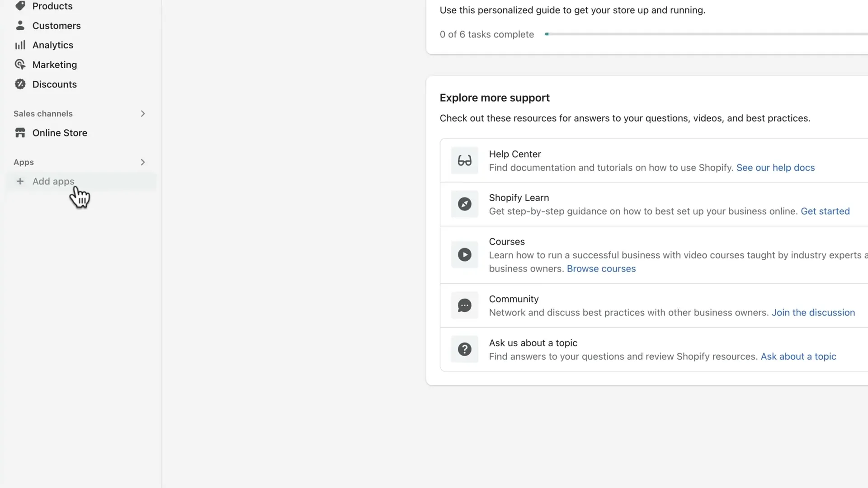The width and height of the screenshot is (868, 488).
Task: Click the Ask us about a topic title
Action: point(533,343)
